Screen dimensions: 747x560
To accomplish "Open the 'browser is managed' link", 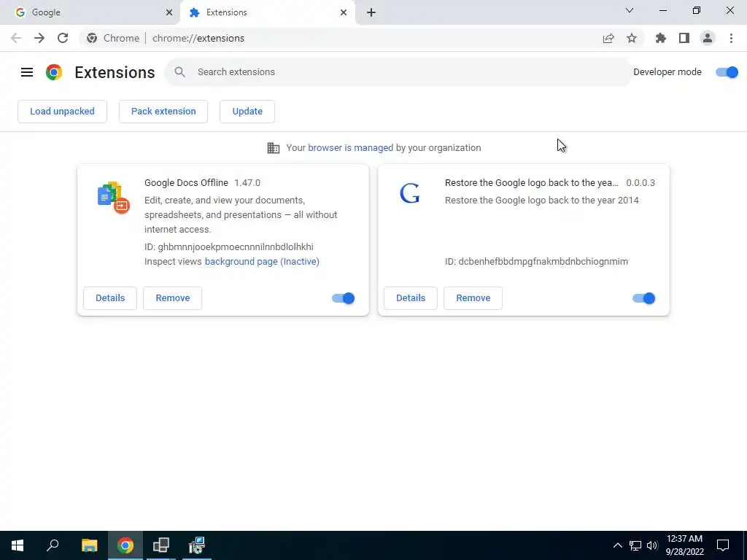I will point(351,147).
